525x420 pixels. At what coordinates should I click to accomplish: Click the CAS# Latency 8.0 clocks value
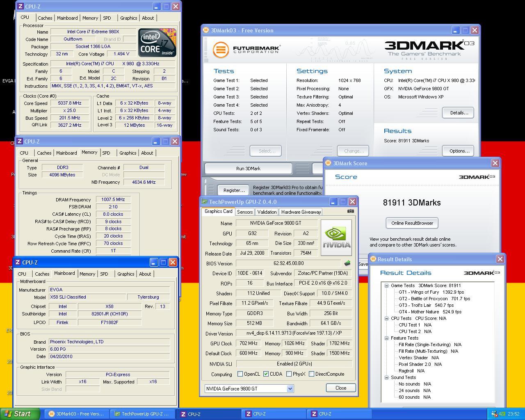pyautogui.click(x=113, y=214)
